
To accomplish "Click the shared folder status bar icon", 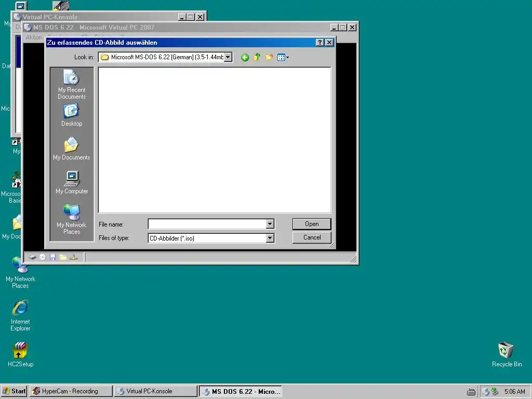I will tap(63, 257).
